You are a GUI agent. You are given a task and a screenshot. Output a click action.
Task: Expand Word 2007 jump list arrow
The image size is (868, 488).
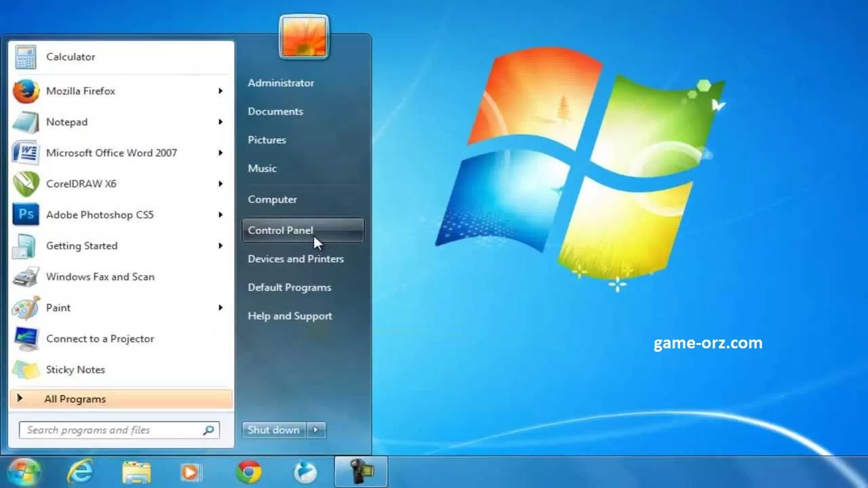220,153
